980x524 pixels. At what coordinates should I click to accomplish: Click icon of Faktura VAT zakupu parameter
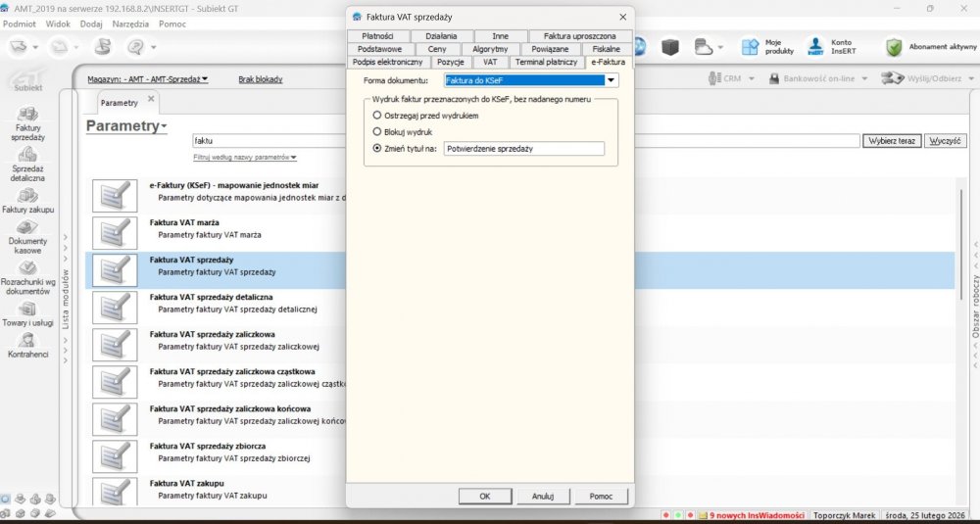tap(115, 492)
